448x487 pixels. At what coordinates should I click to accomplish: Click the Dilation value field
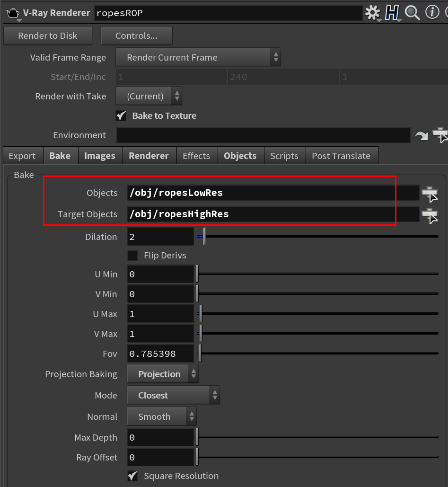(160, 237)
